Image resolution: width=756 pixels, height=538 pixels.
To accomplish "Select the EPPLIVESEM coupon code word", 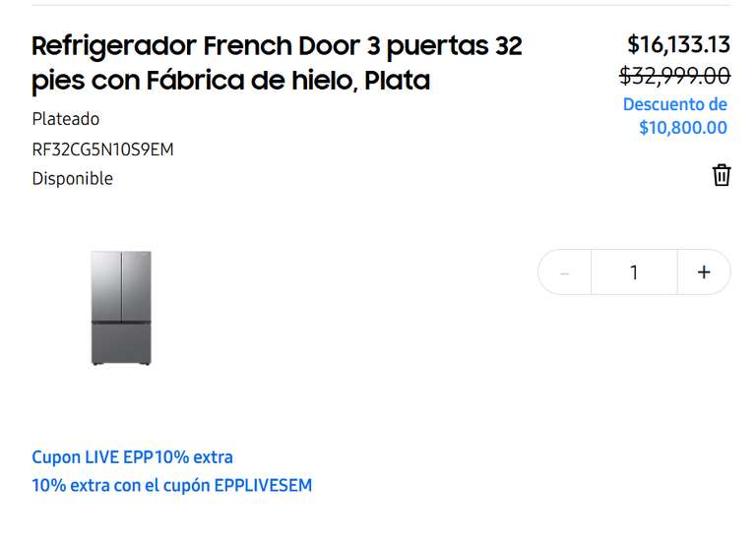I will coord(263,485).
